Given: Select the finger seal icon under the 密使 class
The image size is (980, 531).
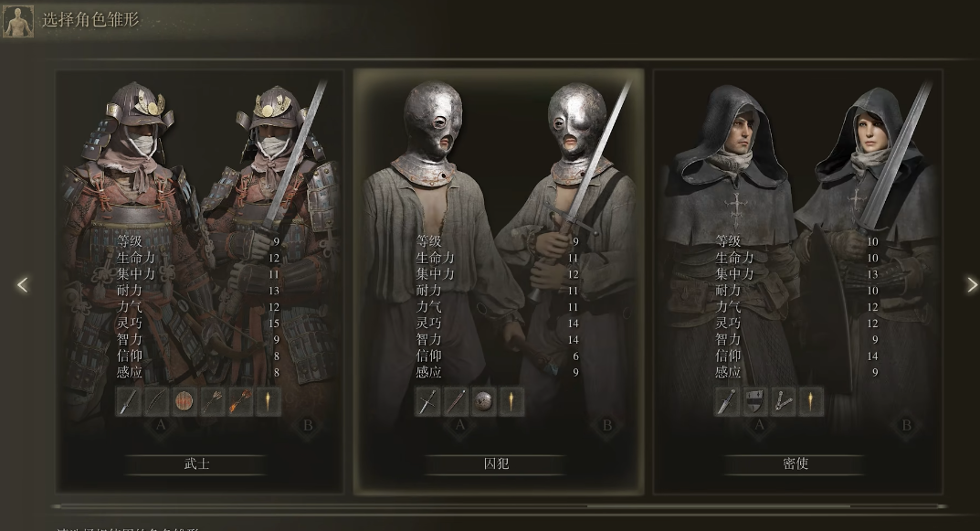Looking at the screenshot, I should (x=783, y=401).
